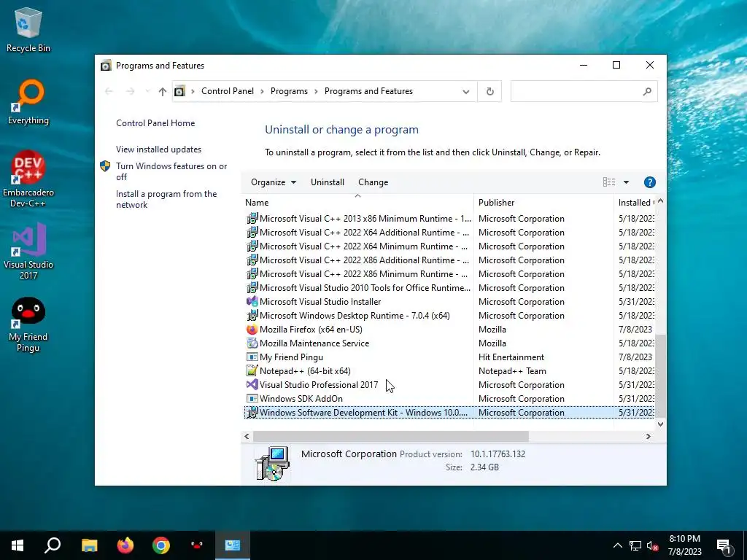Click Programs and Features breadcrumb segment
Image resolution: width=747 pixels, height=560 pixels.
[368, 91]
